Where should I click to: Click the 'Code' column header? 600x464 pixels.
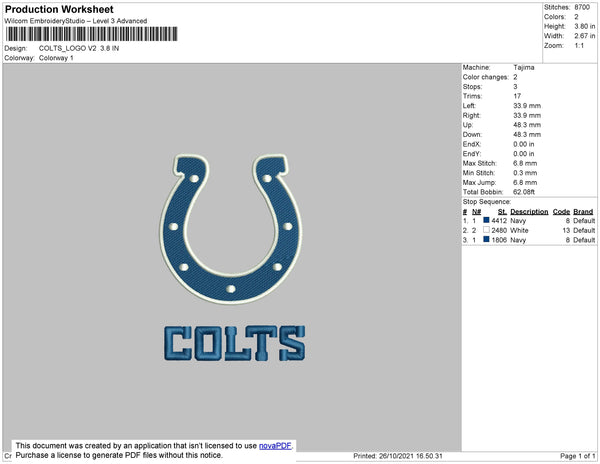pos(561,212)
